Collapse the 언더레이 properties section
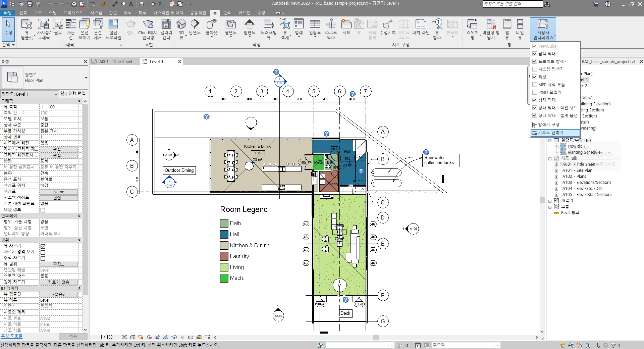644x349 pixels. [79, 216]
